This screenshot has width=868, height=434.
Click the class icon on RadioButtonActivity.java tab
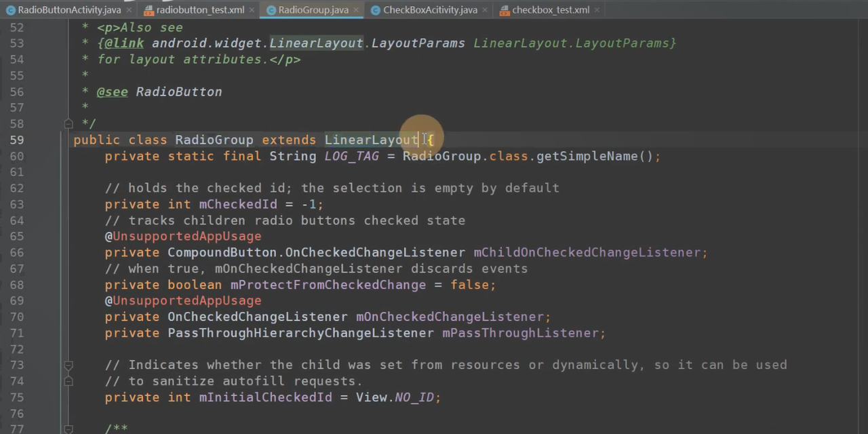pyautogui.click(x=11, y=9)
